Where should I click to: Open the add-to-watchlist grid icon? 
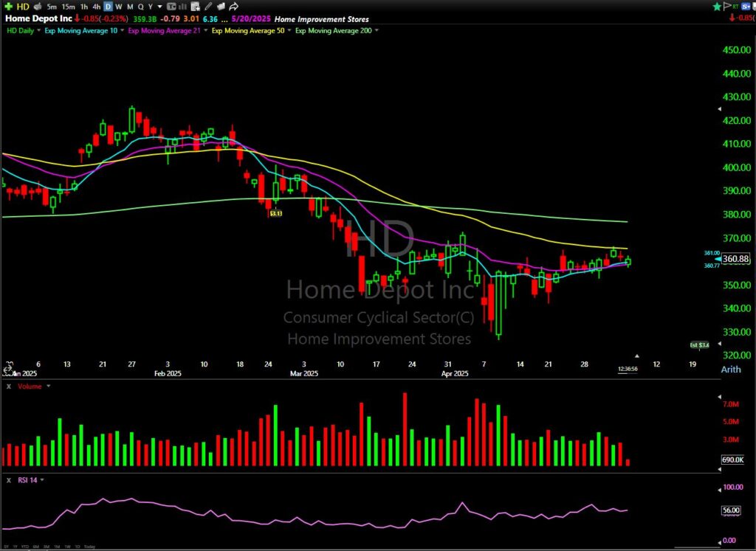coord(195,7)
